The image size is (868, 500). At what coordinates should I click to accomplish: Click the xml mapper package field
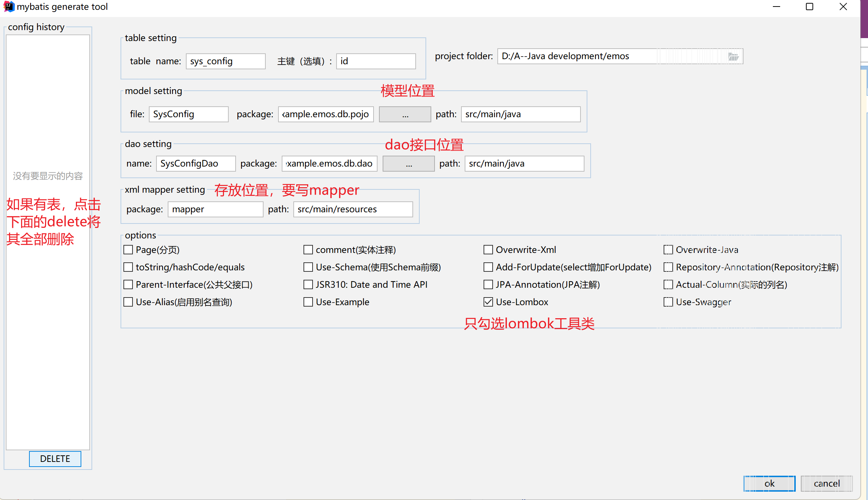point(215,209)
